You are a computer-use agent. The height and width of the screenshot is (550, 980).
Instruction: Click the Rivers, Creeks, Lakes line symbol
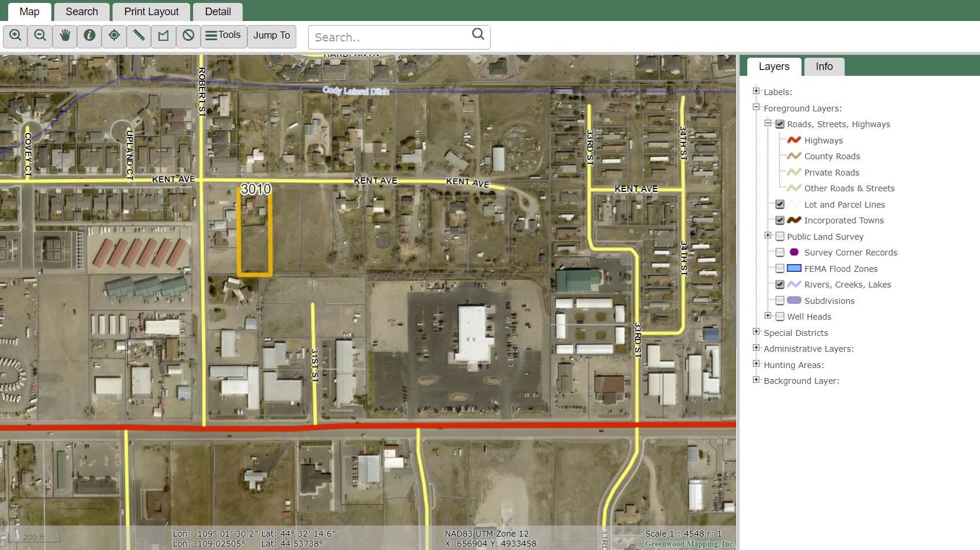click(794, 284)
